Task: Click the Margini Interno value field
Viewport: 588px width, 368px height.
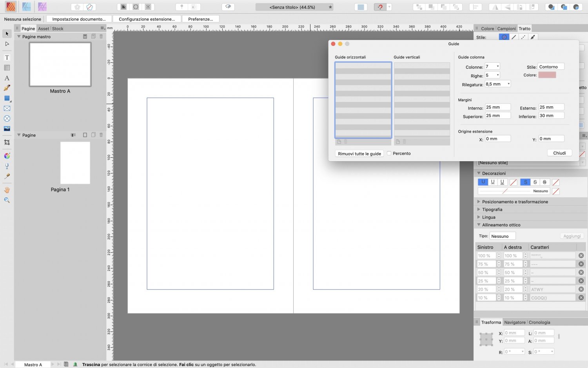Action: click(497, 107)
